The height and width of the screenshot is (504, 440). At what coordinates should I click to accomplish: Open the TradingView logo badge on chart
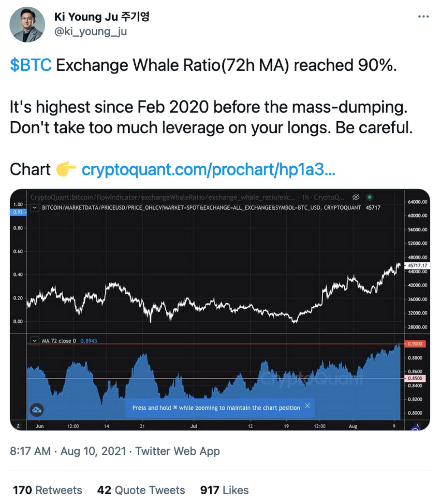(x=37, y=409)
